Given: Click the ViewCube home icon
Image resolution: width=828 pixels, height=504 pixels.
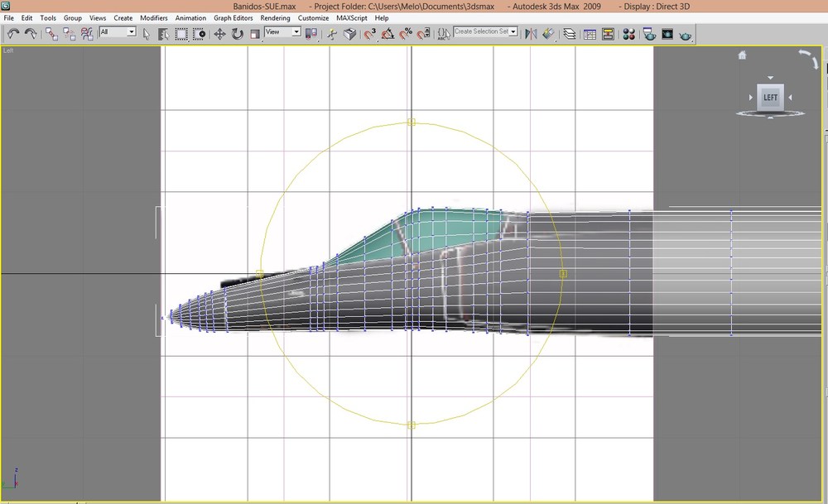Looking at the screenshot, I should 742,55.
